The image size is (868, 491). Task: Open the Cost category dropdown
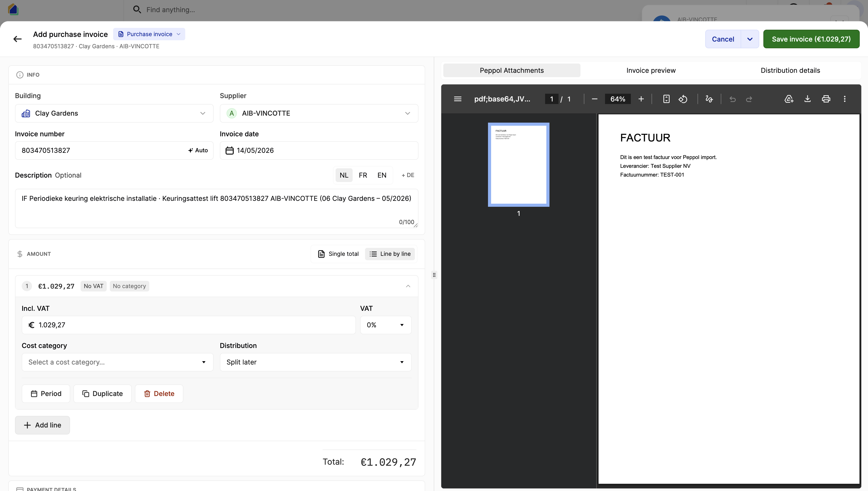point(118,362)
